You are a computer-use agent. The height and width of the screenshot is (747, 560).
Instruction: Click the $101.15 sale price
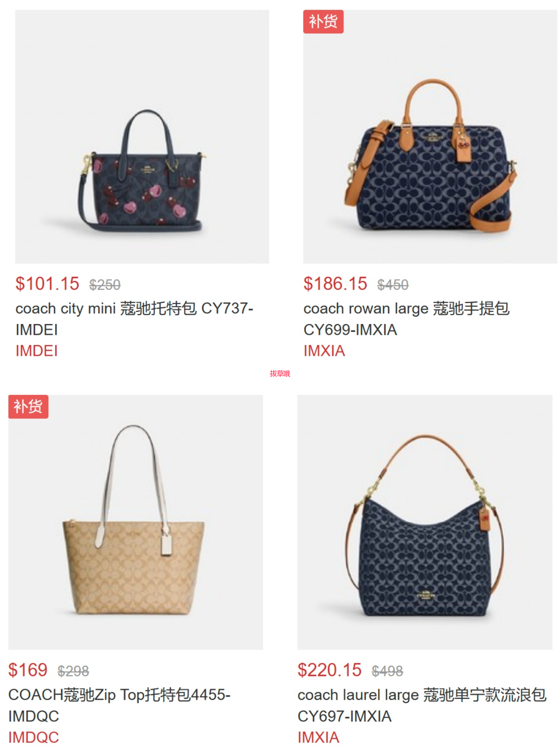[x=47, y=284]
